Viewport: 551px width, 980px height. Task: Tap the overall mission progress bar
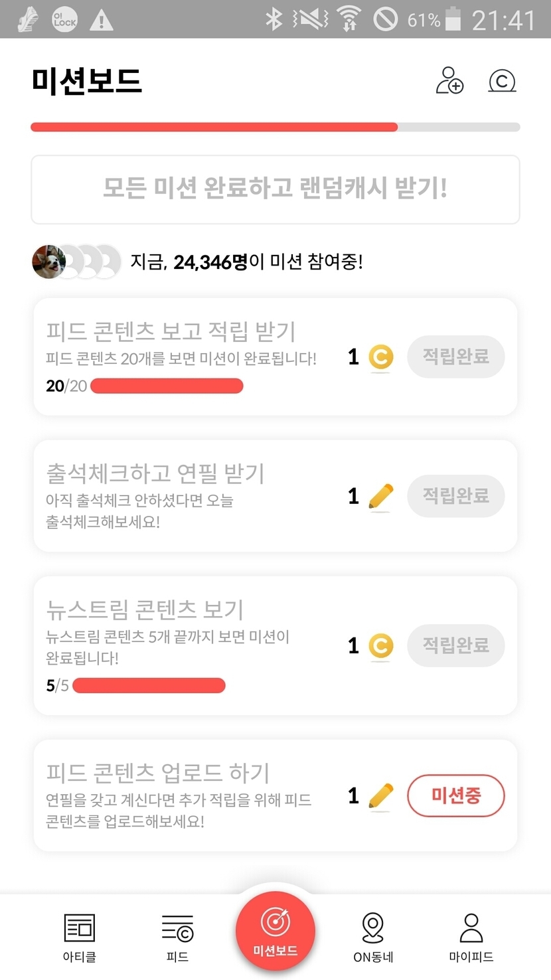(x=275, y=127)
